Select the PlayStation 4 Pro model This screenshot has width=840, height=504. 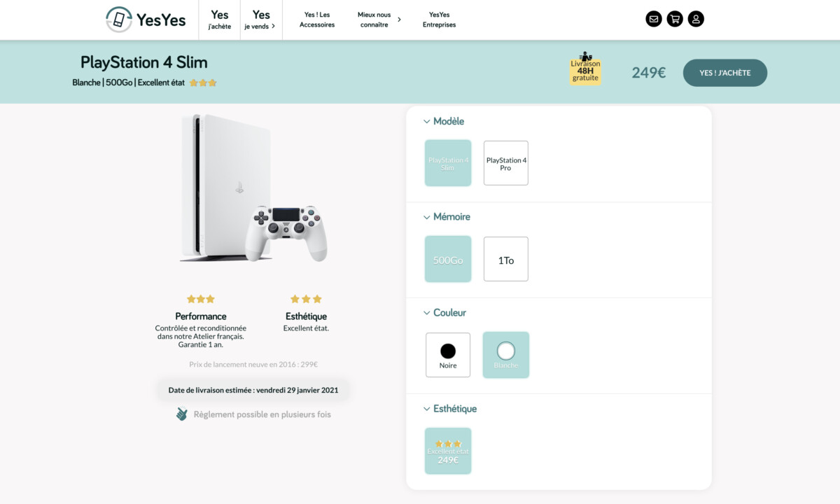point(506,163)
